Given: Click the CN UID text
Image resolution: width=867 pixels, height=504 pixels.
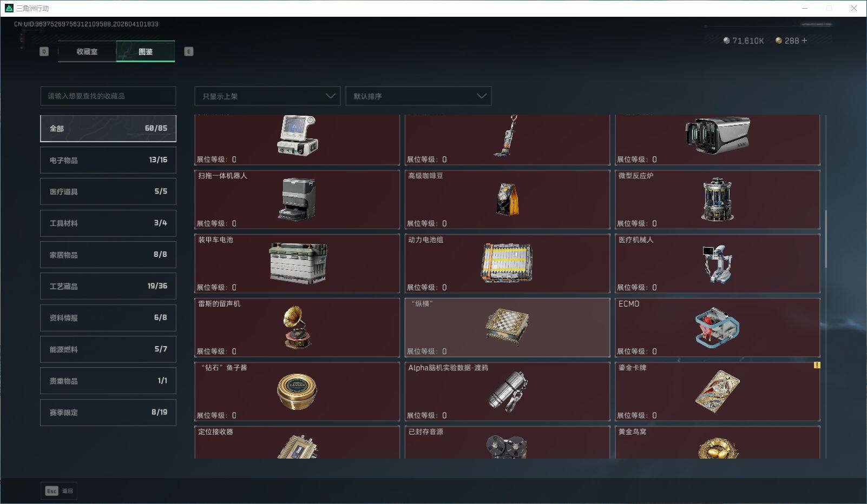Looking at the screenshot, I should (86, 24).
